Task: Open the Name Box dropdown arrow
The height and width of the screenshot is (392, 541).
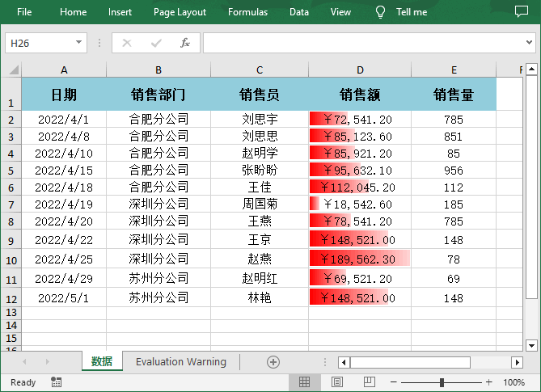Action: (79, 43)
